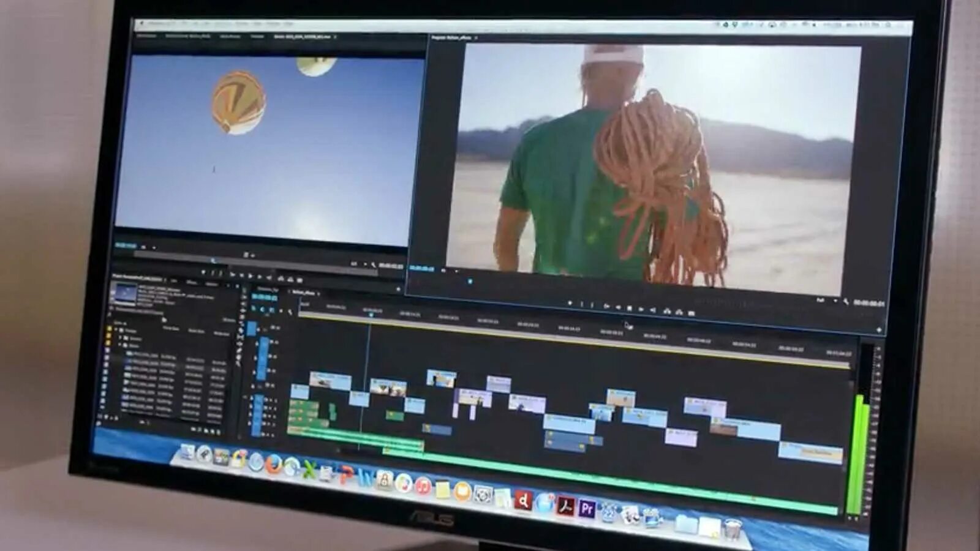Open Finder from the Dock

coord(188,452)
